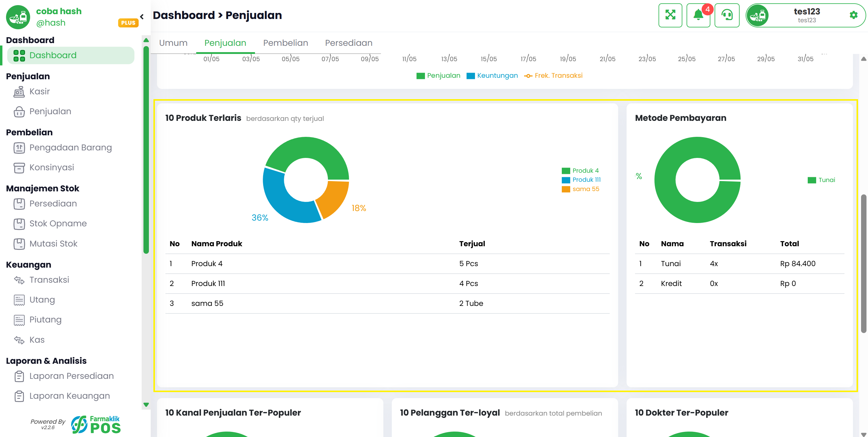Switch to the Umum tab
Image resolution: width=868 pixels, height=437 pixels.
coord(173,43)
